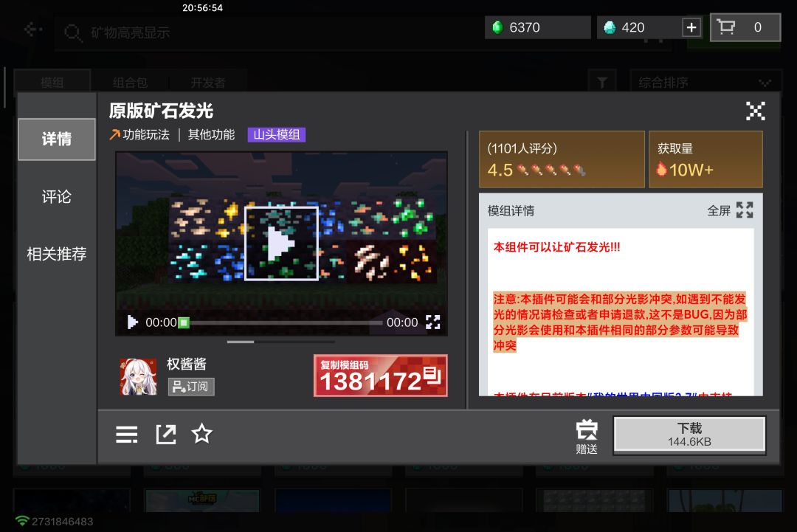797x532 pixels.
Task: Click the small play icon in video controls
Action: click(x=132, y=322)
